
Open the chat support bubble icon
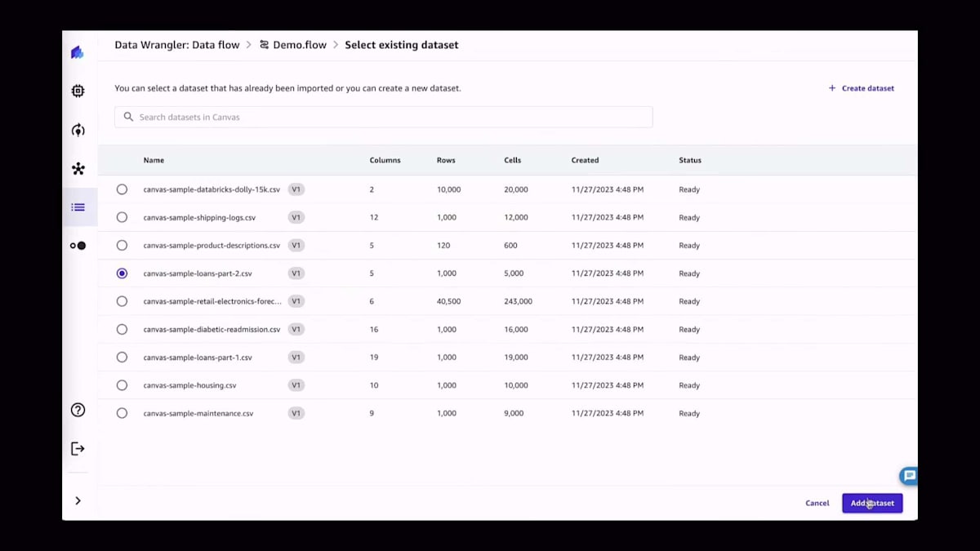[908, 476]
